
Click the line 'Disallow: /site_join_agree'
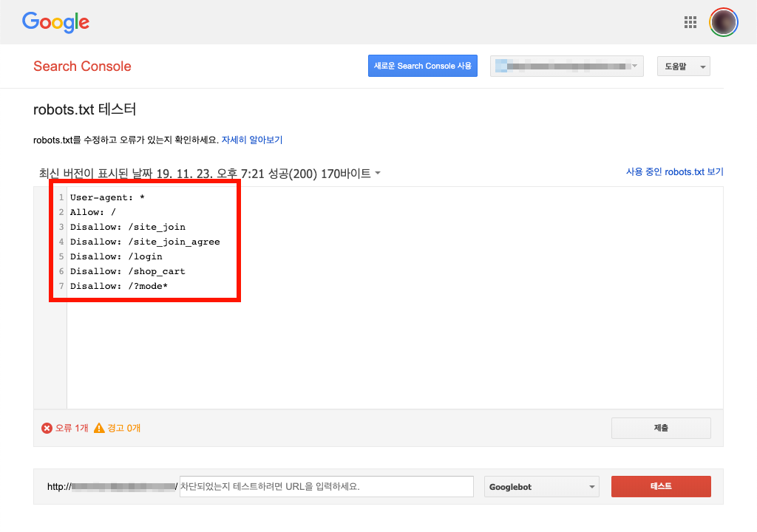click(x=145, y=242)
